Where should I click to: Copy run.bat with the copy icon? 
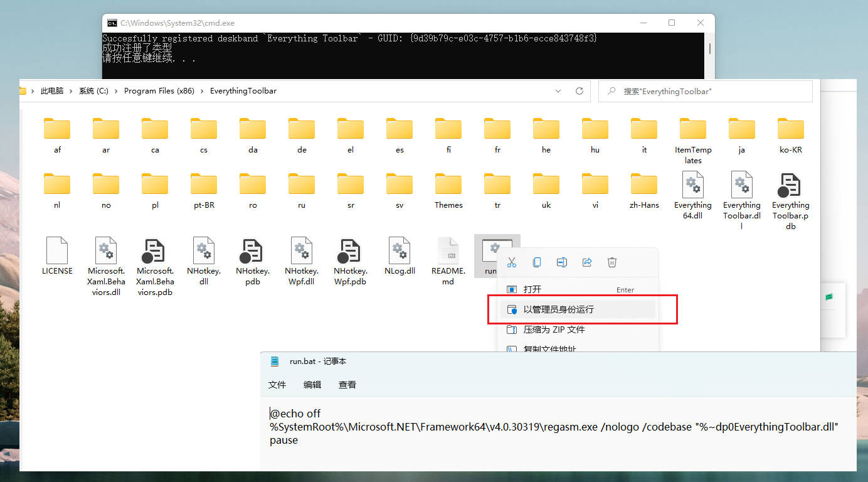pos(537,262)
